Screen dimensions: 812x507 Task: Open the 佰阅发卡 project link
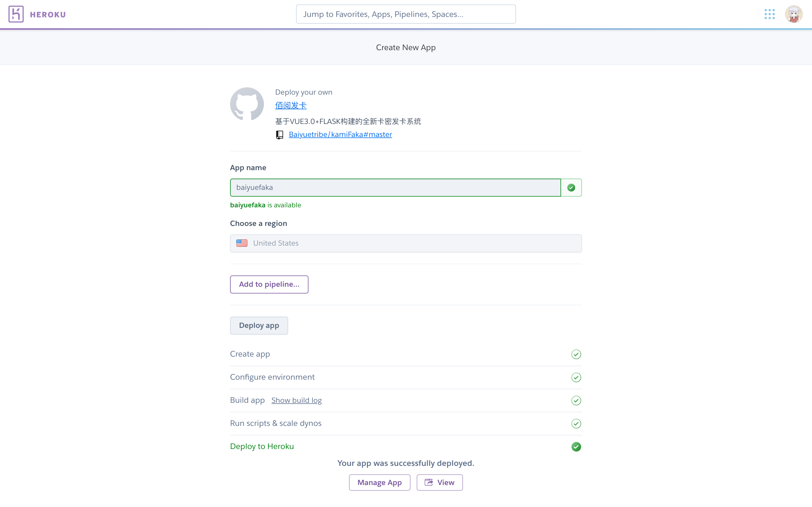[x=291, y=106]
